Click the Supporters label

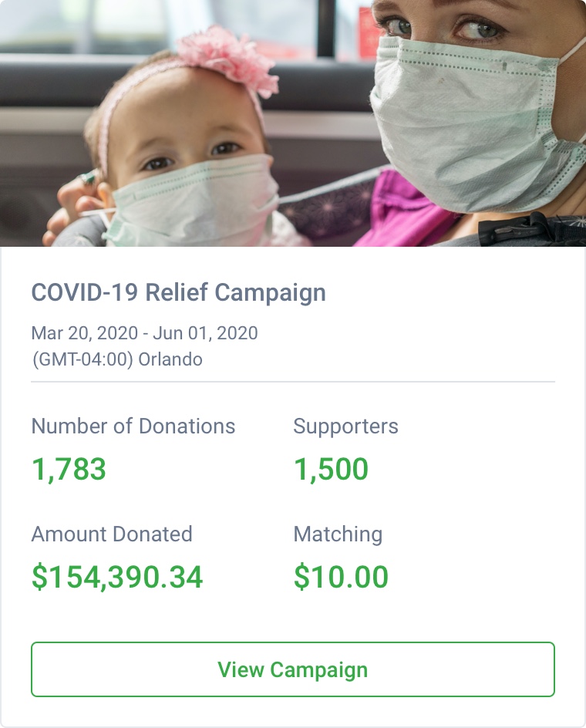click(x=345, y=426)
